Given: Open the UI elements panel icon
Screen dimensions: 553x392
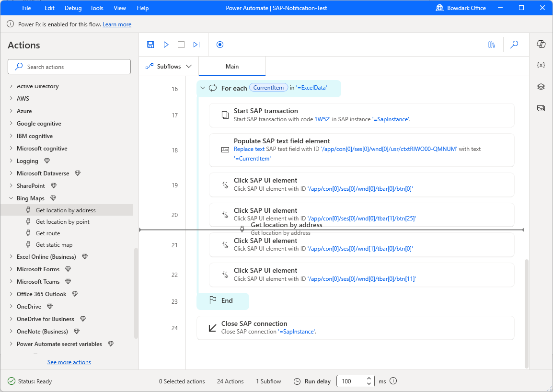Looking at the screenshot, I should pos(541,87).
